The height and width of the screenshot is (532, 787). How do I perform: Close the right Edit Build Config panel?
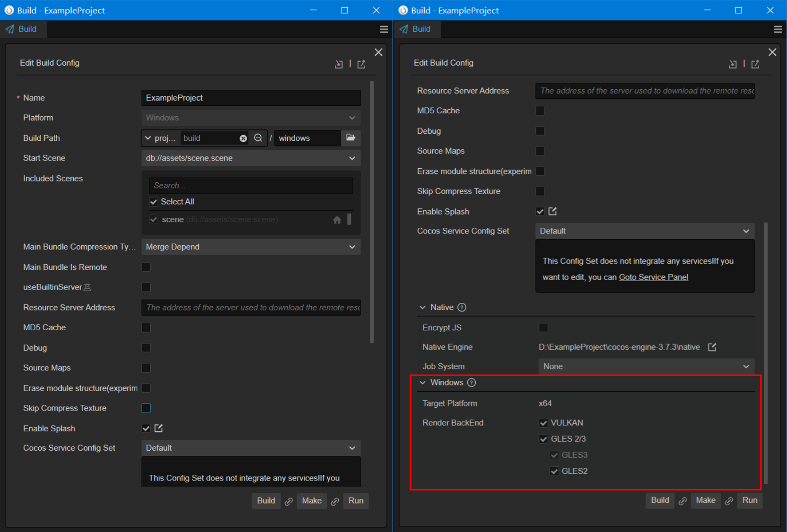click(772, 52)
